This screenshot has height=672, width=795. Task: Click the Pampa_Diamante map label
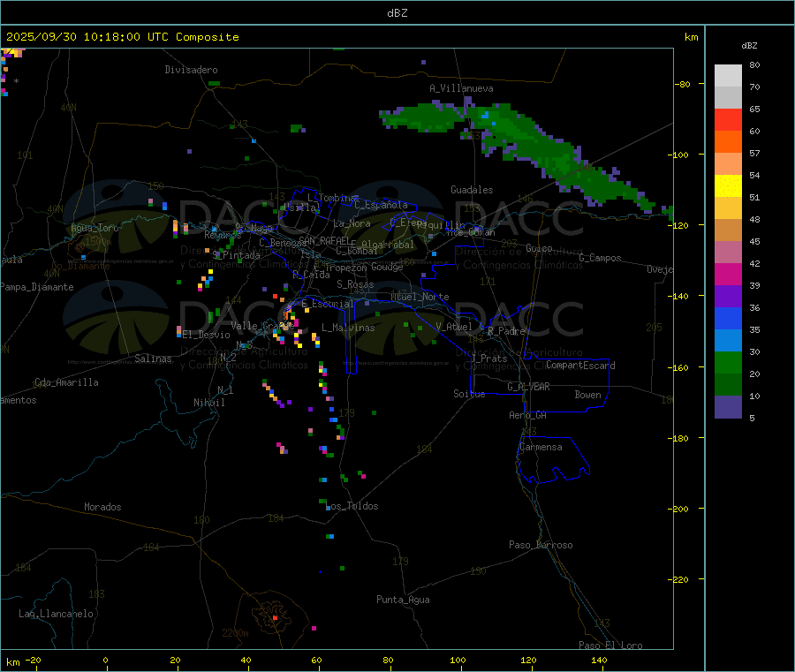(37, 287)
